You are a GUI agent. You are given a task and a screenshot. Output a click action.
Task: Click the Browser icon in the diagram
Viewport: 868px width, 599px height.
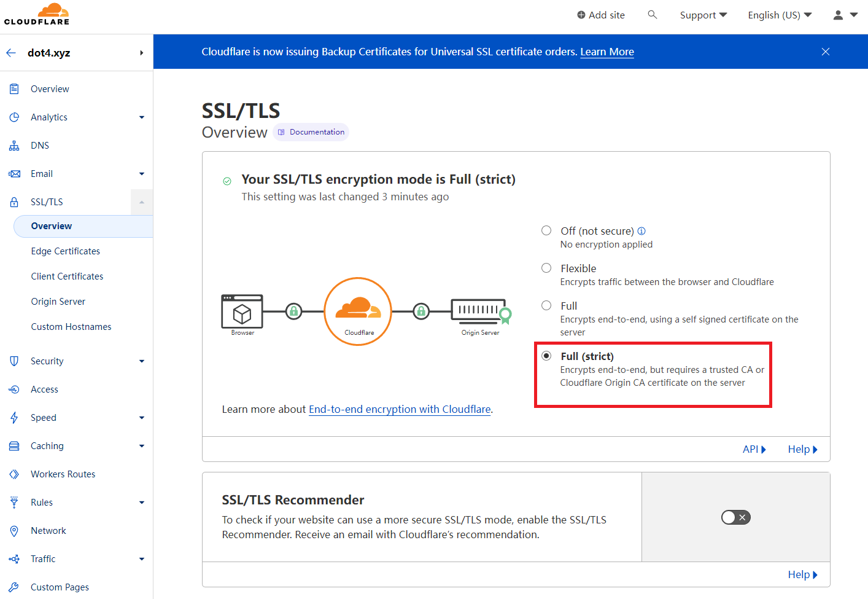242,311
